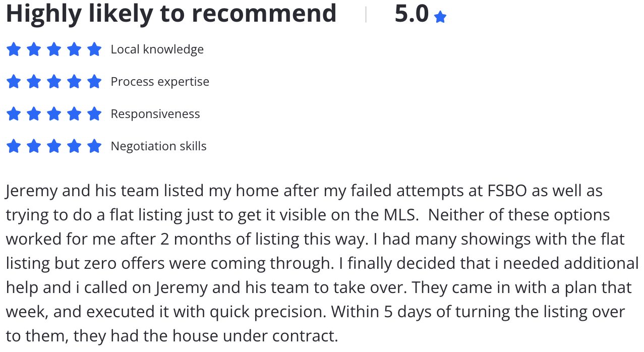Click the divider between heading and rating
644x352 pixels.
366,15
